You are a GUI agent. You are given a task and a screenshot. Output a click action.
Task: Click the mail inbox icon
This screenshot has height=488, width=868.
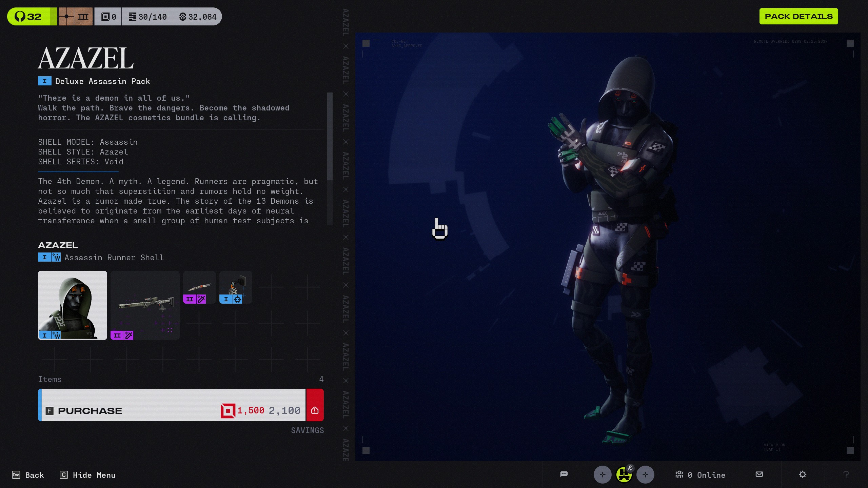[x=759, y=474]
